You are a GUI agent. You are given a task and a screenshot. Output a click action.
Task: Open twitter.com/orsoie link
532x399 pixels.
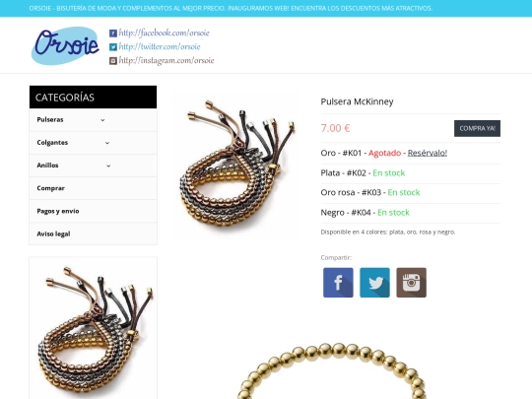160,47
